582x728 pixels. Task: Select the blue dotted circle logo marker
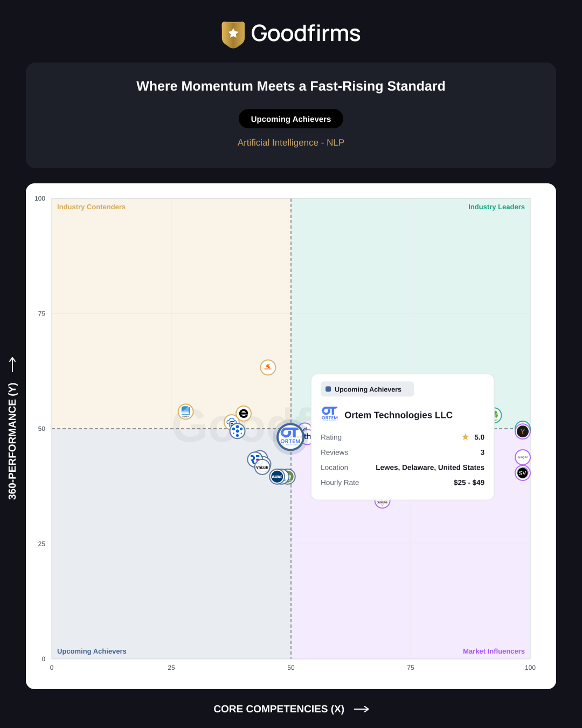[x=237, y=431]
